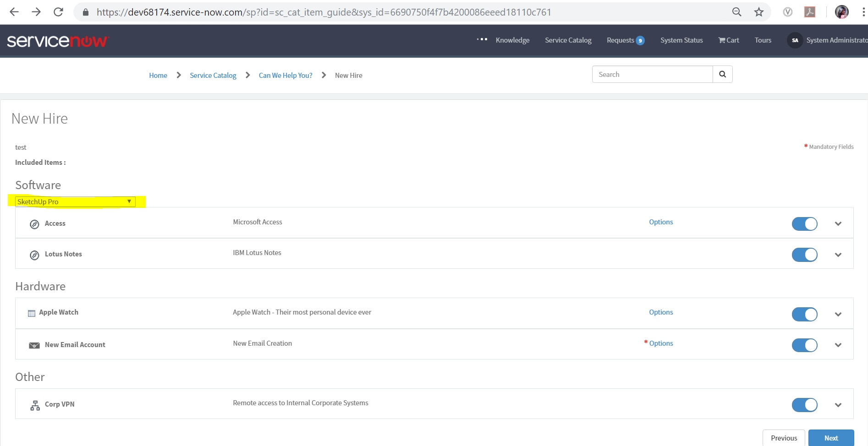The width and height of the screenshot is (868, 446).
Task: Click the search magnifier button
Action: coord(723,74)
